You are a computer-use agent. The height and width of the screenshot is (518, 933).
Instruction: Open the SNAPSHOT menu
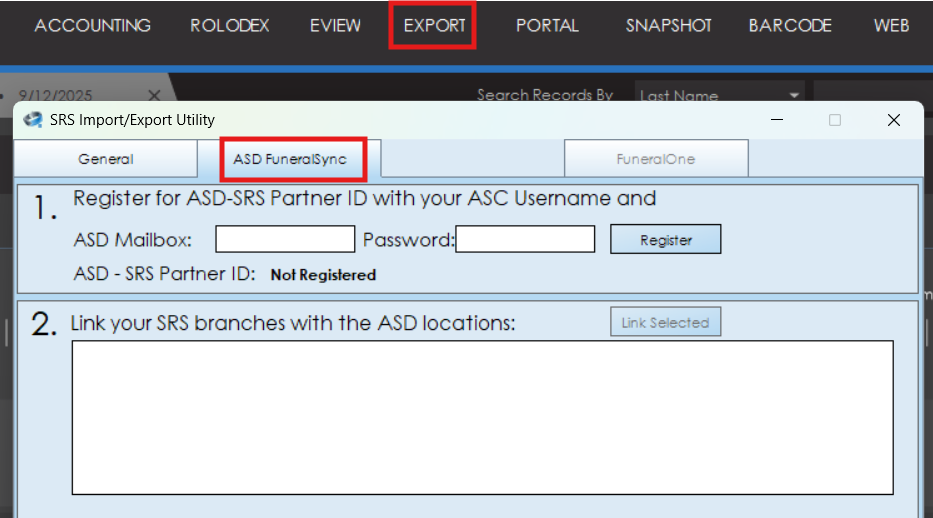click(x=668, y=26)
